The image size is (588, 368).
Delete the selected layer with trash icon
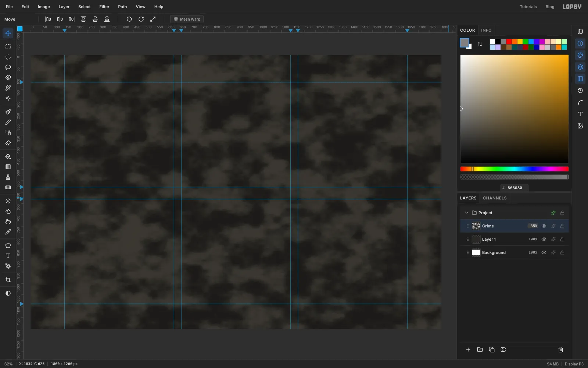[561, 350]
